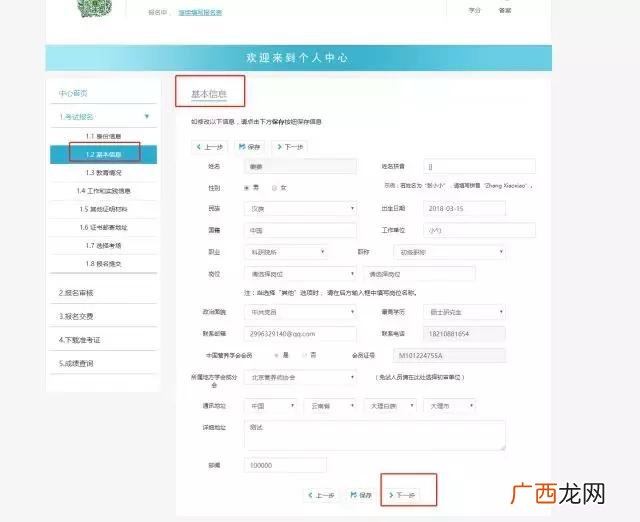This screenshot has width=640, height=522.
Task: Open the 中国 country dropdown in address row
Action: [270, 406]
